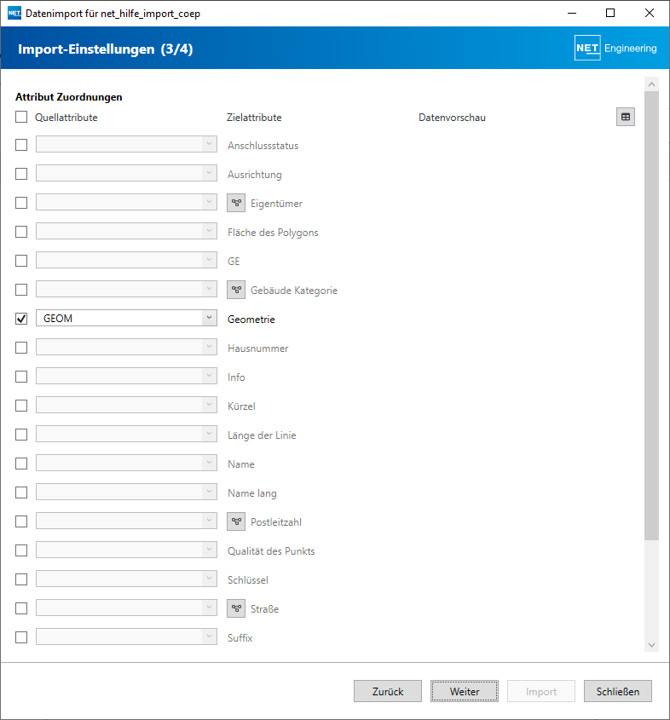
Task: Check the Eigentümer row checkbox
Action: pos(21,203)
